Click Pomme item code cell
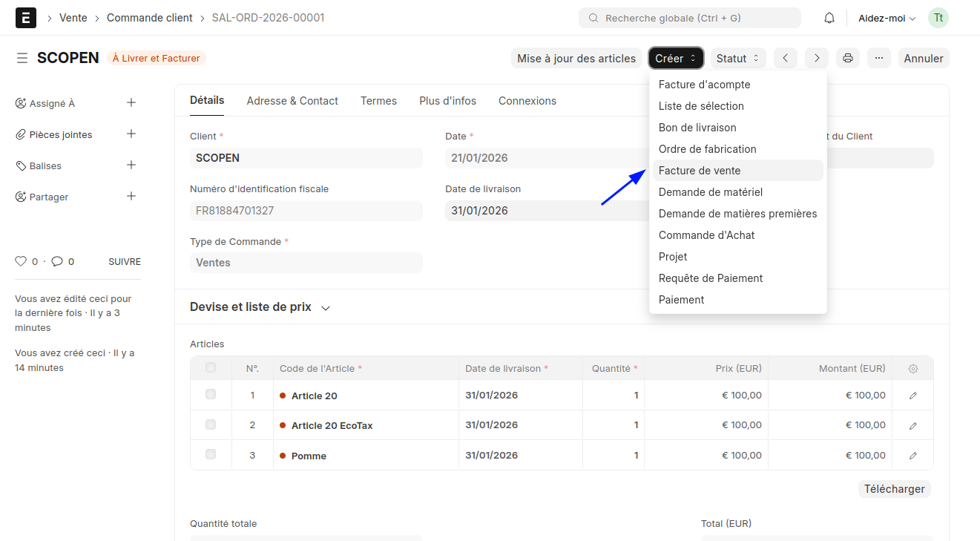This screenshot has width=980, height=541. [366, 456]
